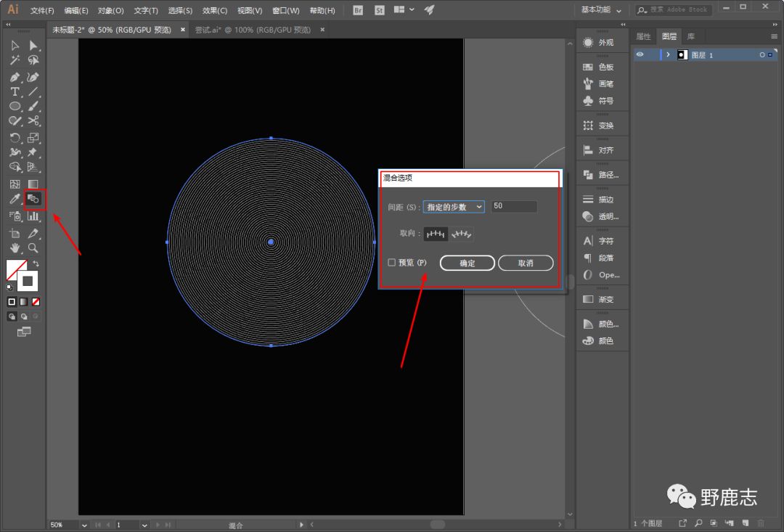
Task: Switch to the 尝试.ai document tab
Action: pos(252,30)
